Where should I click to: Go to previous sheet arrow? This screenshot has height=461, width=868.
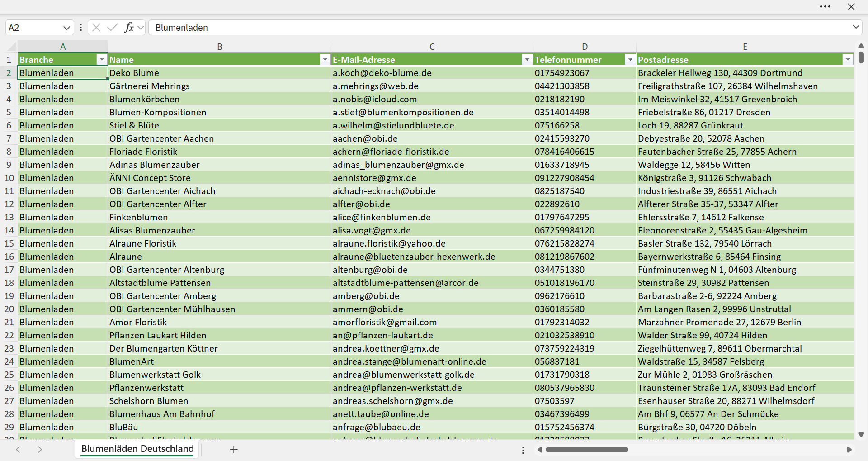tap(18, 450)
